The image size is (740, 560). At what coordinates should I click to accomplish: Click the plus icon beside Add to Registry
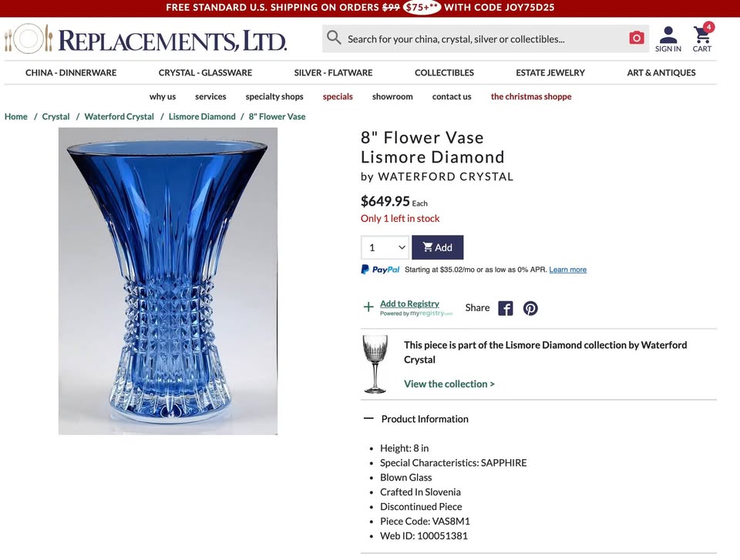pyautogui.click(x=368, y=307)
